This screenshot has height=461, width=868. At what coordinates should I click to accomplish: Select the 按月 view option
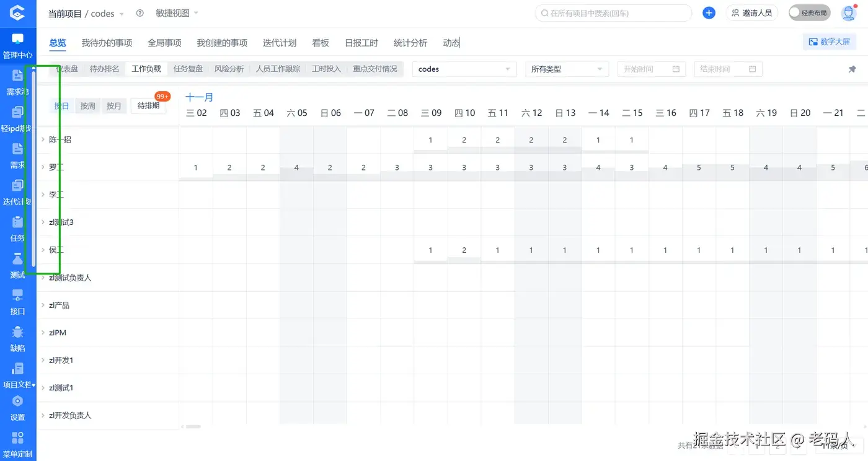(x=114, y=106)
